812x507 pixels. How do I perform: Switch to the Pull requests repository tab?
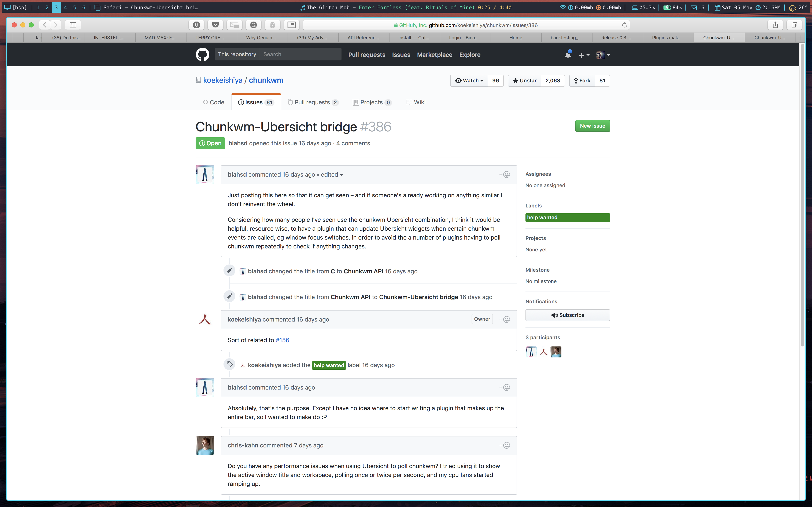(313, 102)
